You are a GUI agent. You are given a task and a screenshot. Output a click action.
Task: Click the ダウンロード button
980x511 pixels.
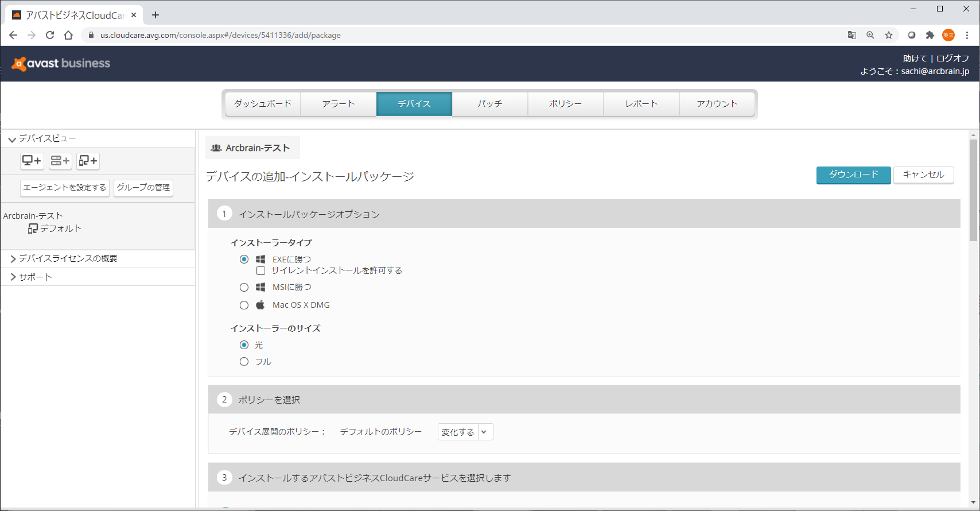tap(854, 175)
